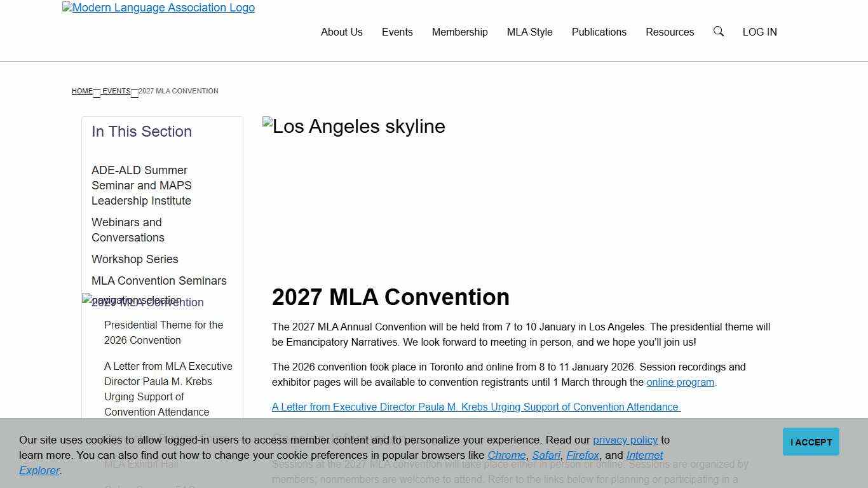Screen dimensions: 868x488
Task: Expand the Publications navigation menu
Action: pyautogui.click(x=599, y=32)
